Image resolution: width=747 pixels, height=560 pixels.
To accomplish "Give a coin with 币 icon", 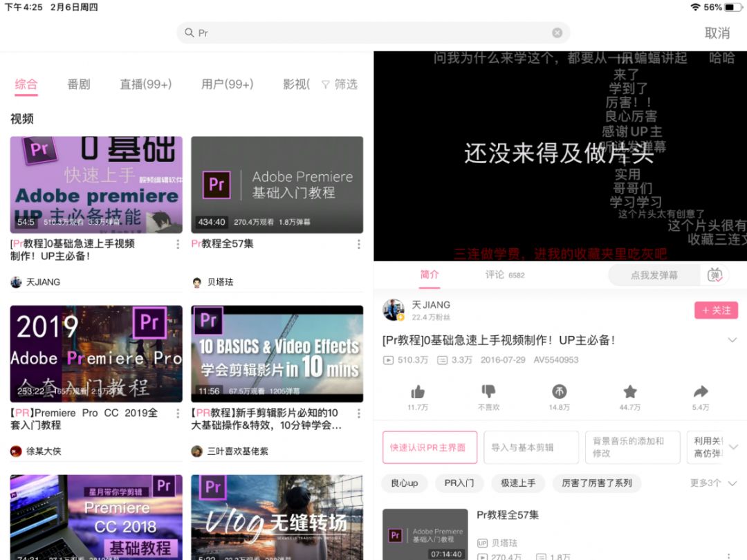I will (559, 392).
